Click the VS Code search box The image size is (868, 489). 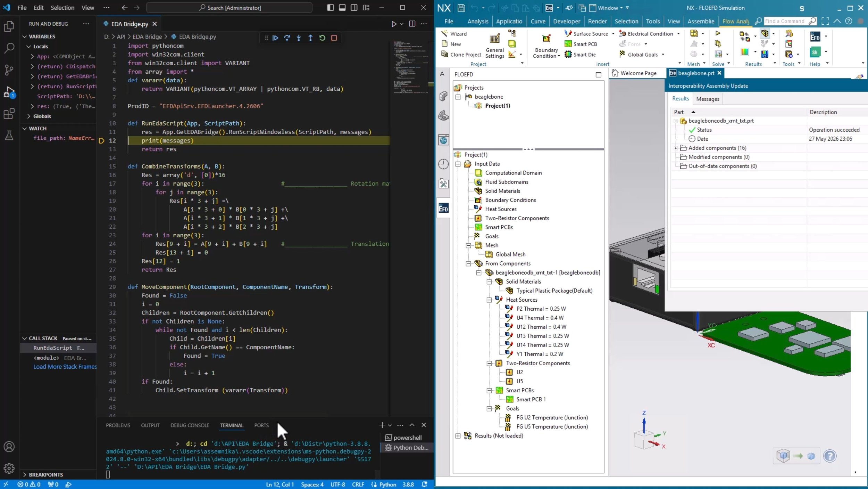[x=229, y=8]
